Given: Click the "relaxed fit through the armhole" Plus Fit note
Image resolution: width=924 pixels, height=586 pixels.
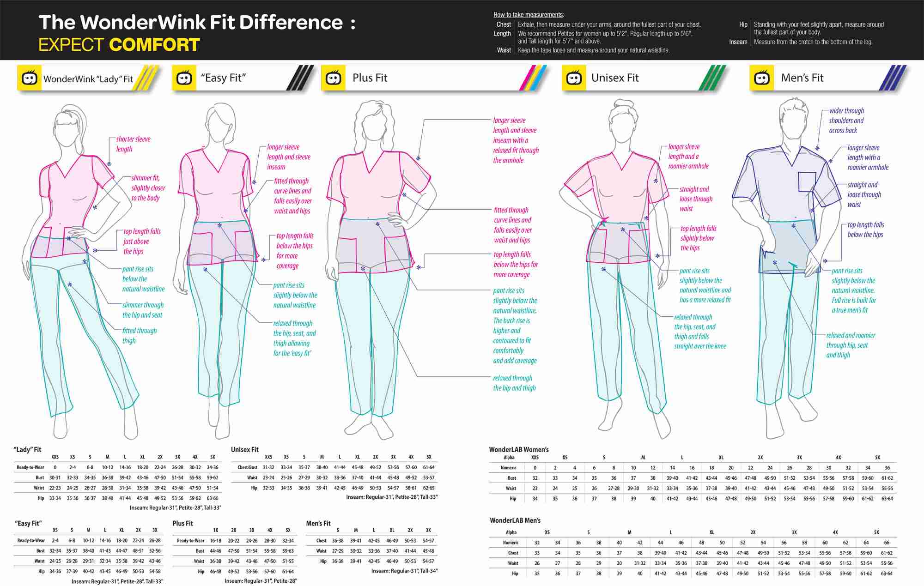Looking at the screenshot, I should pos(516,155).
